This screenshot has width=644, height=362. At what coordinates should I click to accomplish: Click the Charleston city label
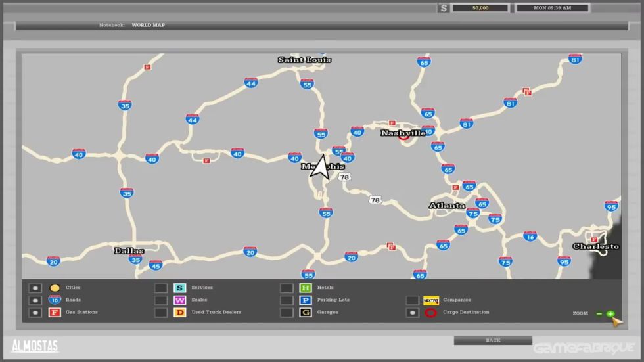tap(596, 246)
